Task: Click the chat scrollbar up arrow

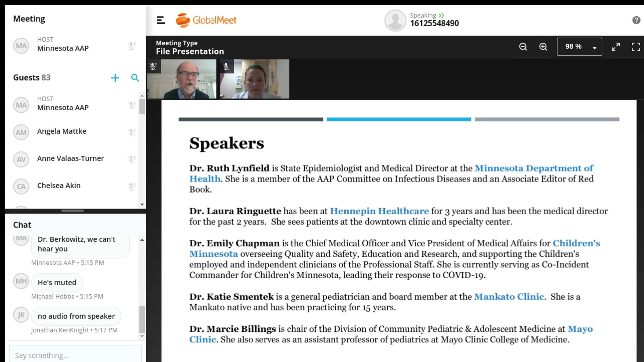Action: (142, 240)
